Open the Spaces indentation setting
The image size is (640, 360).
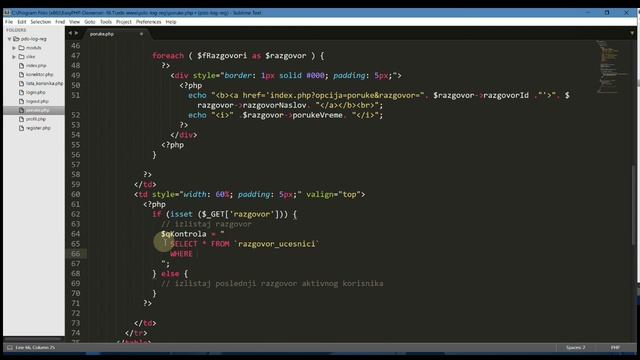576,348
